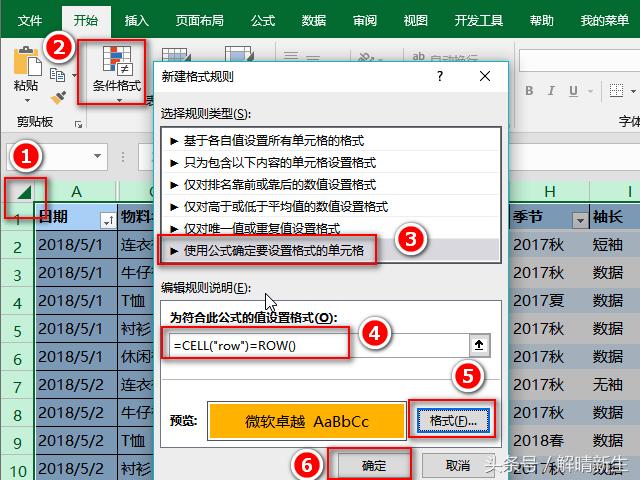Select rule 使用公式确定要设置格式的单元格
The width and height of the screenshot is (640, 480).
(x=331, y=251)
